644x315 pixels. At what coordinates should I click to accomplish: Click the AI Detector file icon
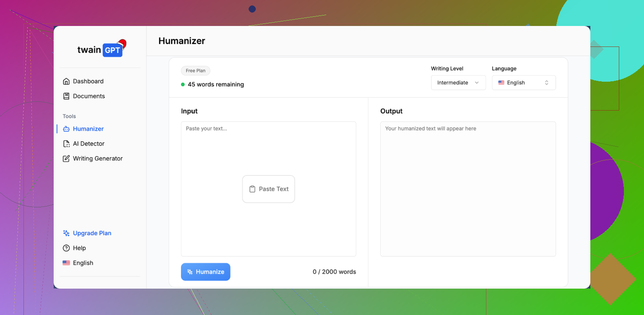(x=66, y=144)
